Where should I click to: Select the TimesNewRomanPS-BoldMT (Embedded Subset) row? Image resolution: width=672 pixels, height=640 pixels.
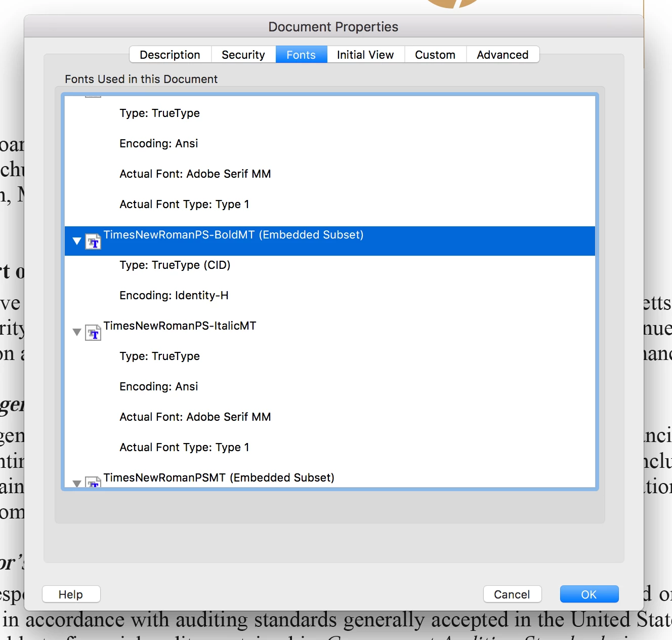coord(330,241)
